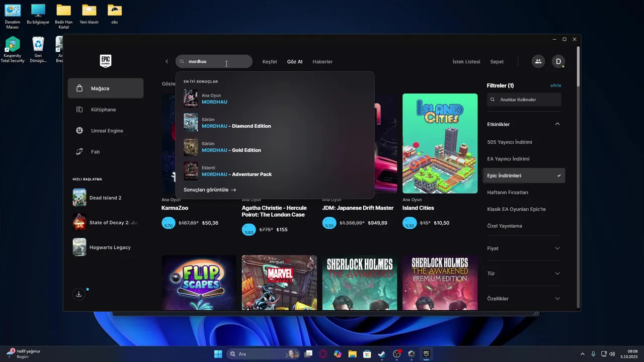Image resolution: width=644 pixels, height=362 pixels.
Task: Expand the Tür filter section
Action: pyautogui.click(x=523, y=274)
